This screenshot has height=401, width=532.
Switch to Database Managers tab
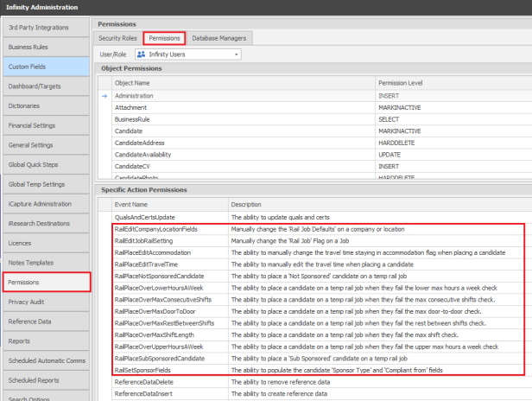(219, 38)
